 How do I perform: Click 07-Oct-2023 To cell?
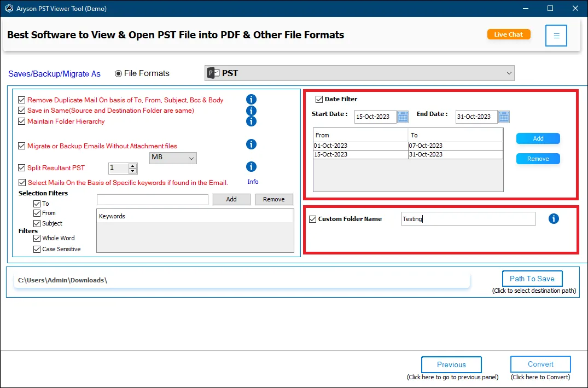click(455, 146)
